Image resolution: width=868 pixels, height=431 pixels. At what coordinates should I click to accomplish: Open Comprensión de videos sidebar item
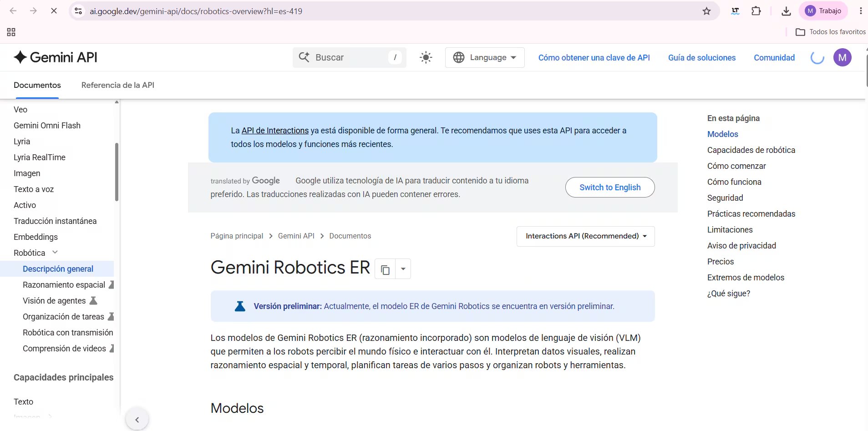pos(64,349)
